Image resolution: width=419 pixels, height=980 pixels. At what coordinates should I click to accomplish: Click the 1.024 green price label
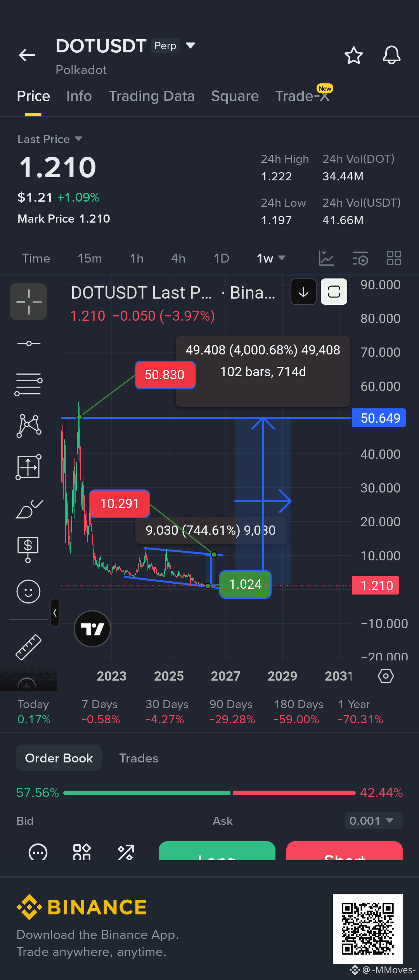coord(245,584)
